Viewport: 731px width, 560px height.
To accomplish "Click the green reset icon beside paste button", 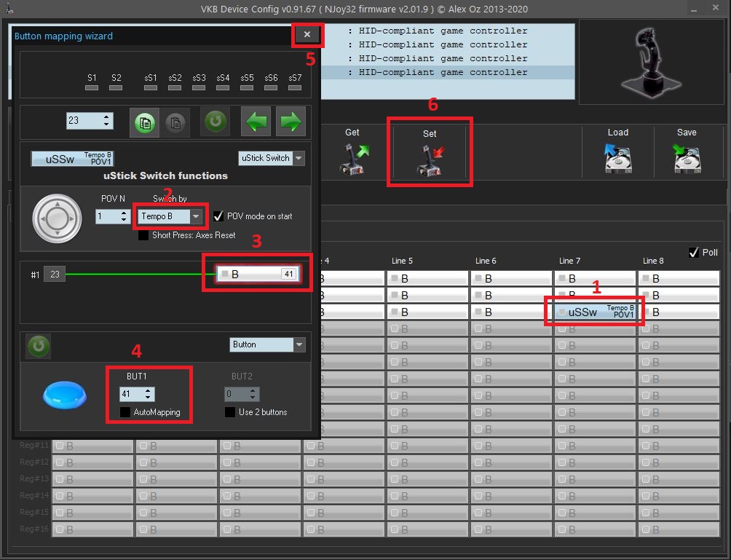I will click(215, 122).
